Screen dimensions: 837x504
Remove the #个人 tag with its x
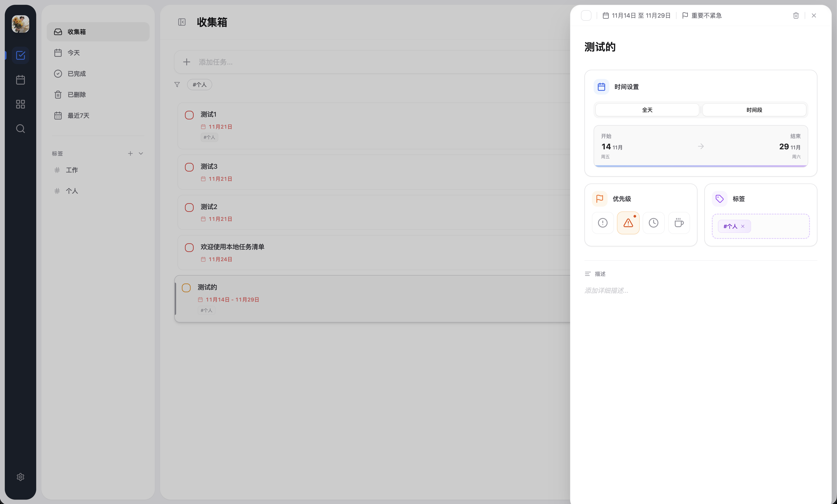pos(743,226)
